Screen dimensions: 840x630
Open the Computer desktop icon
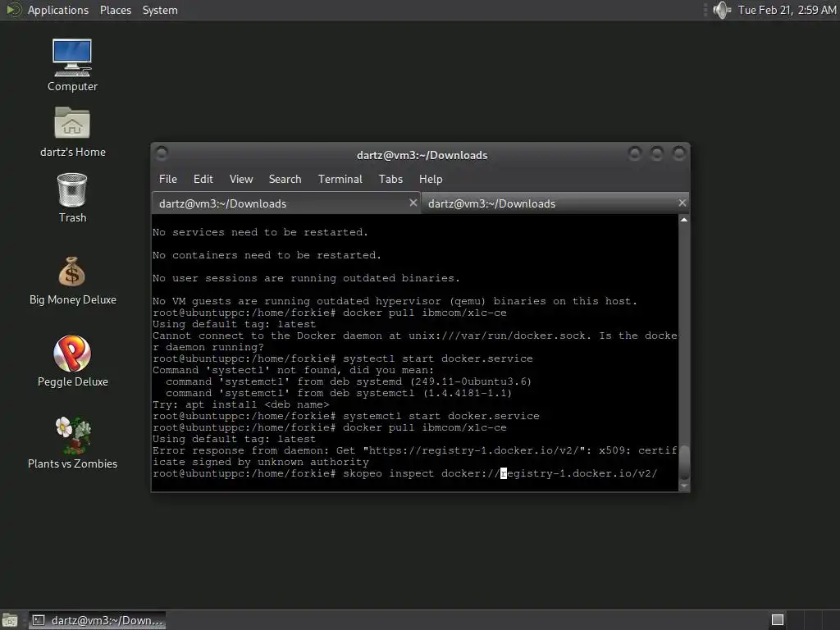click(72, 66)
